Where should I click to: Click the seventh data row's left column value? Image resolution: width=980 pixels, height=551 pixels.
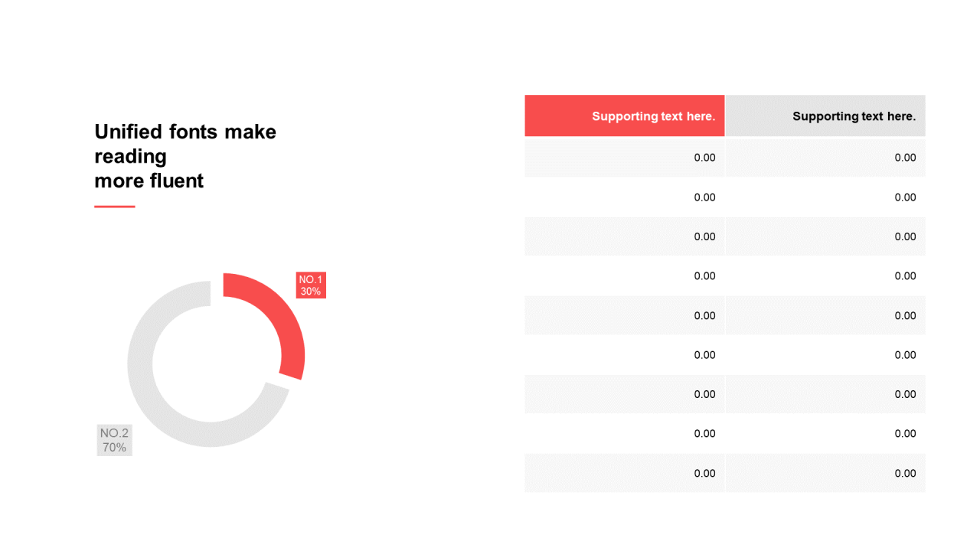coord(704,394)
